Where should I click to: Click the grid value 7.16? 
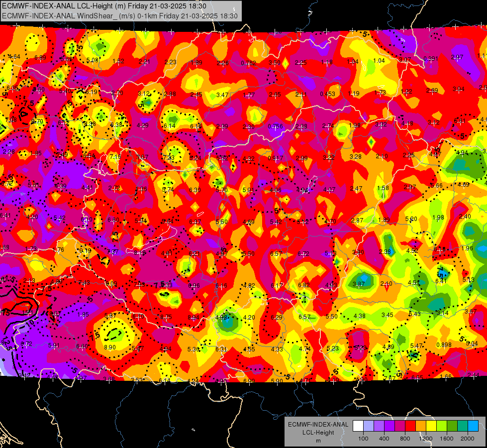click(115, 156)
